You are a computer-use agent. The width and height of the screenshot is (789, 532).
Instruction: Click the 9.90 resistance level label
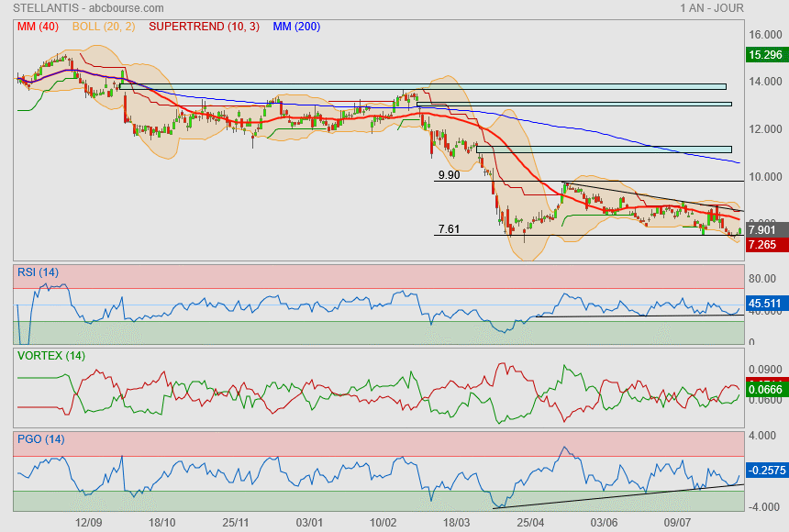(x=449, y=175)
